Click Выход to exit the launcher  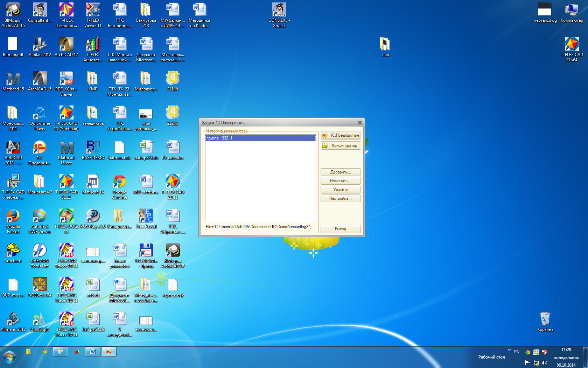click(341, 229)
